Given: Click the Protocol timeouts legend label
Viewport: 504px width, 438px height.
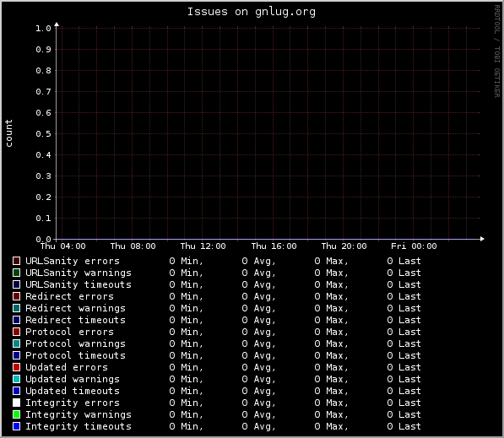Looking at the screenshot, I should (75, 355).
